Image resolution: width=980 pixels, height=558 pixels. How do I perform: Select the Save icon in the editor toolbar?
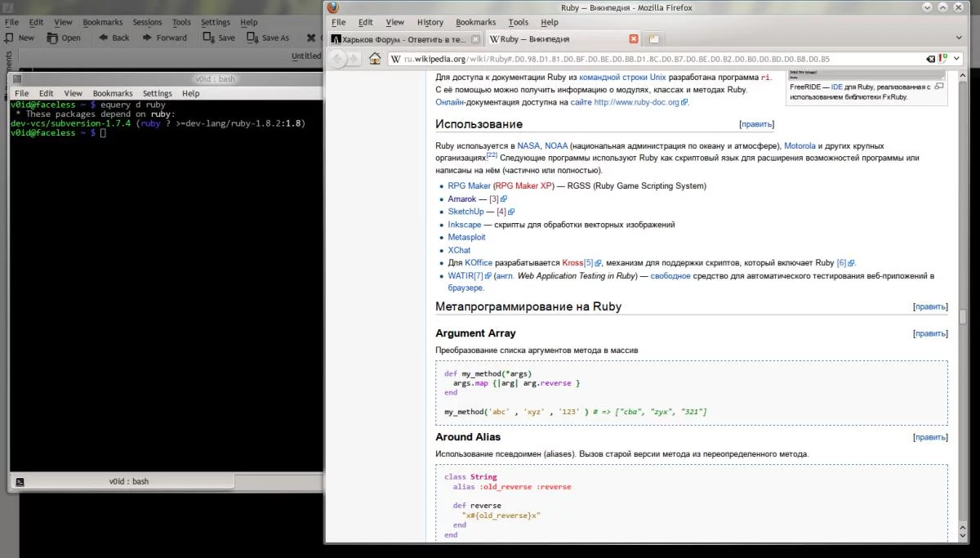point(206,38)
